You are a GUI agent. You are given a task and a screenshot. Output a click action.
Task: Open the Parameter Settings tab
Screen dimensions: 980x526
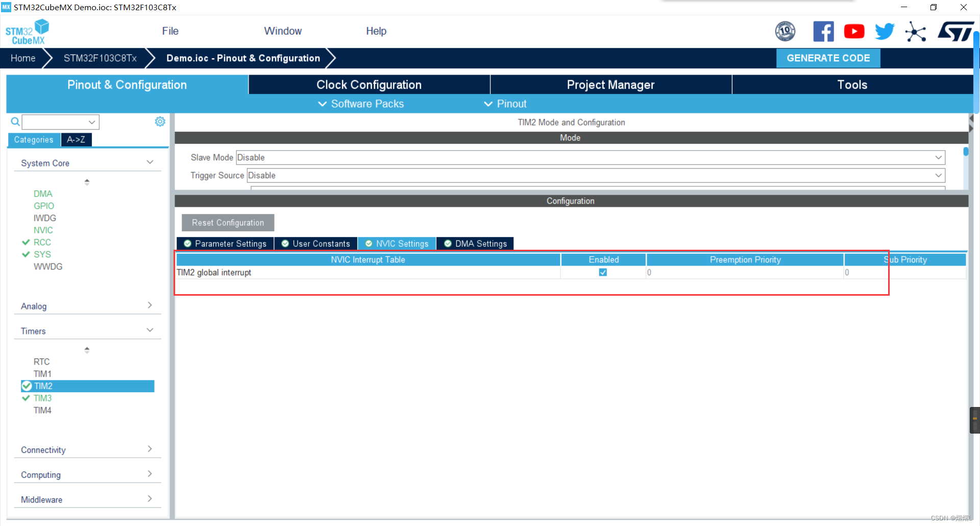click(x=225, y=244)
